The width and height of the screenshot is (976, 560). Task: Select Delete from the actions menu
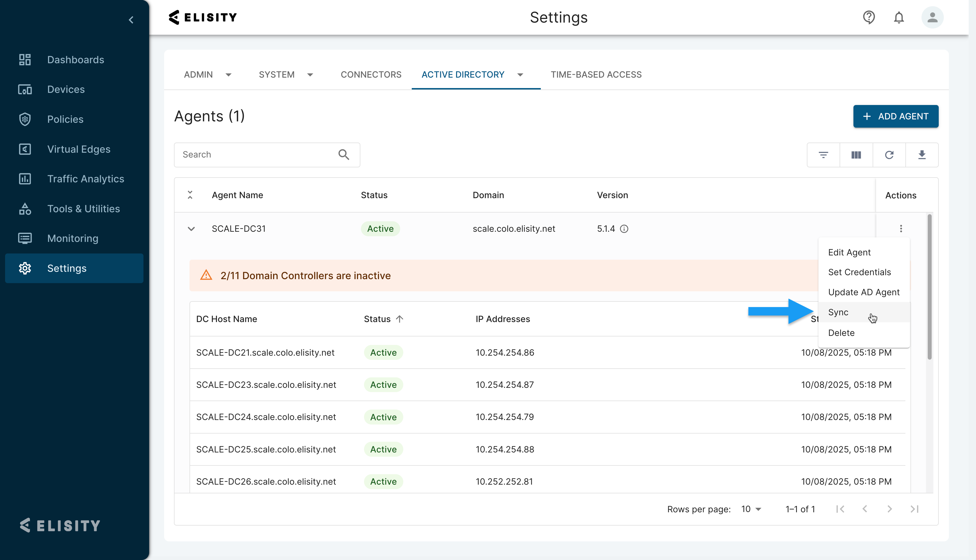[x=864, y=333]
